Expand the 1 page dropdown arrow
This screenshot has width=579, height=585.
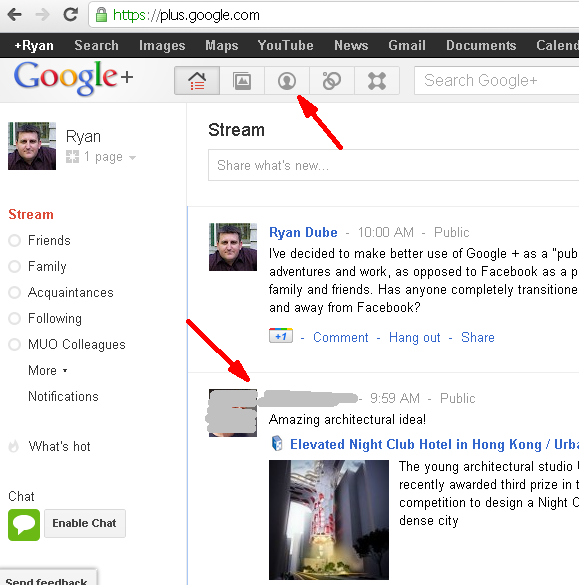[132, 158]
